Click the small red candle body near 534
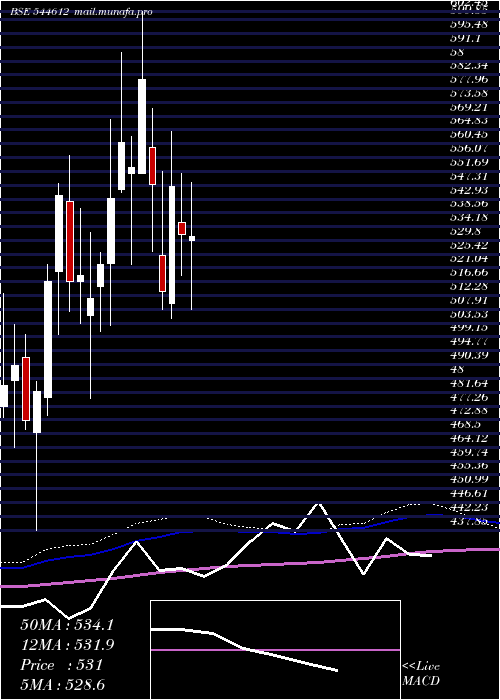Viewport: 500px width, 700px height. (x=182, y=228)
